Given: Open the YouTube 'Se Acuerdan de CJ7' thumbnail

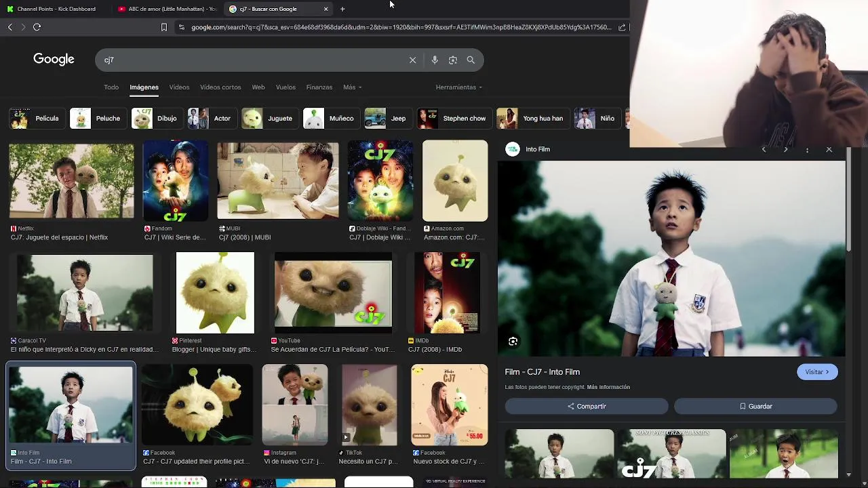Looking at the screenshot, I should (x=333, y=293).
